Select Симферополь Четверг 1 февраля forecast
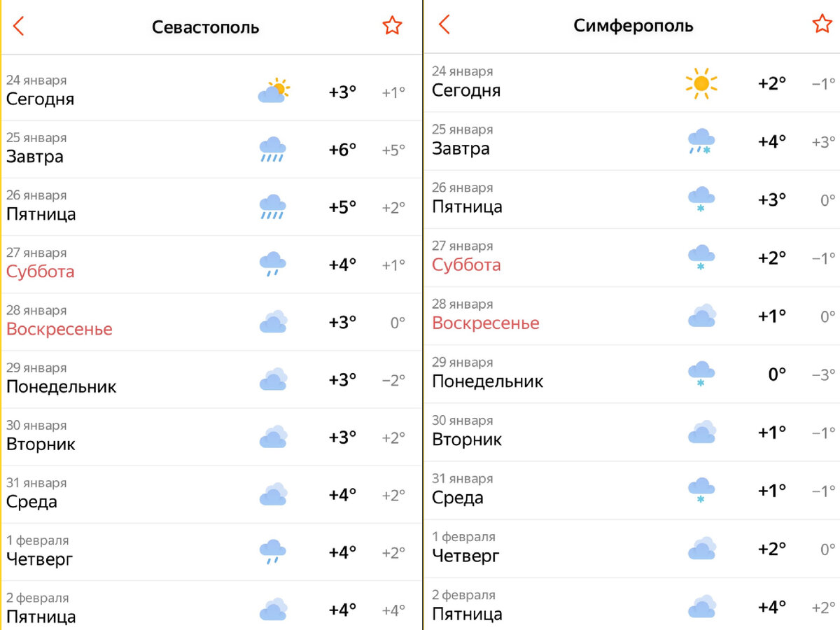840x630 pixels. tap(632, 548)
